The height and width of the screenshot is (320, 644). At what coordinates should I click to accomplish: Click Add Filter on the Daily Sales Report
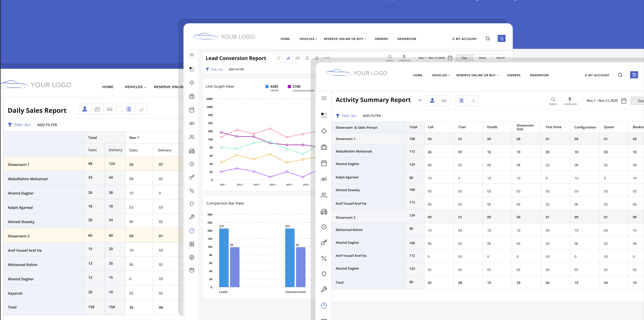[x=47, y=125]
